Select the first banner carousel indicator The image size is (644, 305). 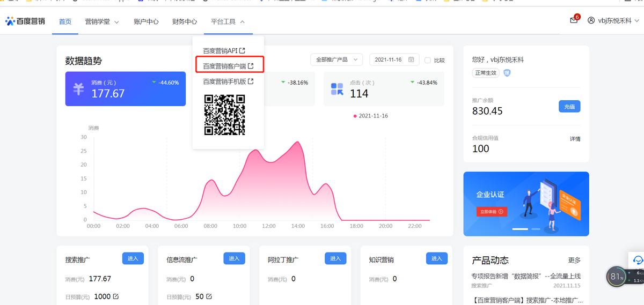521,229
